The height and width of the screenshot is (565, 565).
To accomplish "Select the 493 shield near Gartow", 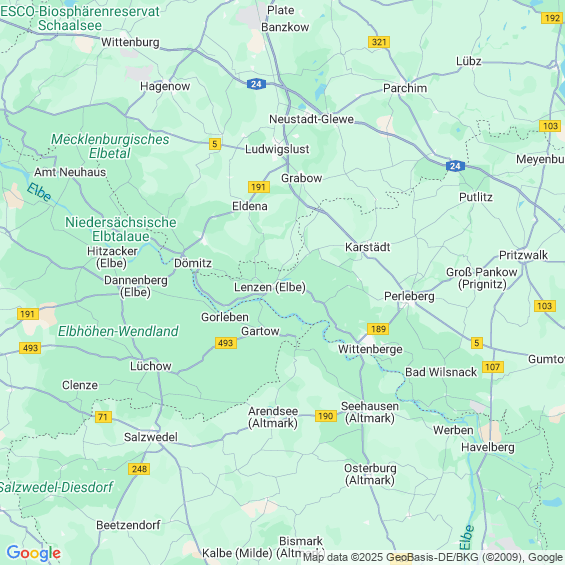I will tap(226, 343).
